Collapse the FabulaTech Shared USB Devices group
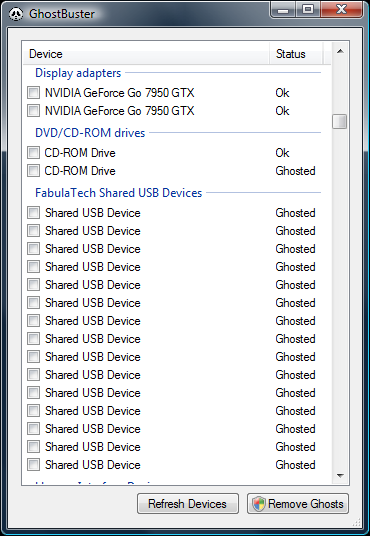This screenshot has height=536, width=370. [x=118, y=193]
